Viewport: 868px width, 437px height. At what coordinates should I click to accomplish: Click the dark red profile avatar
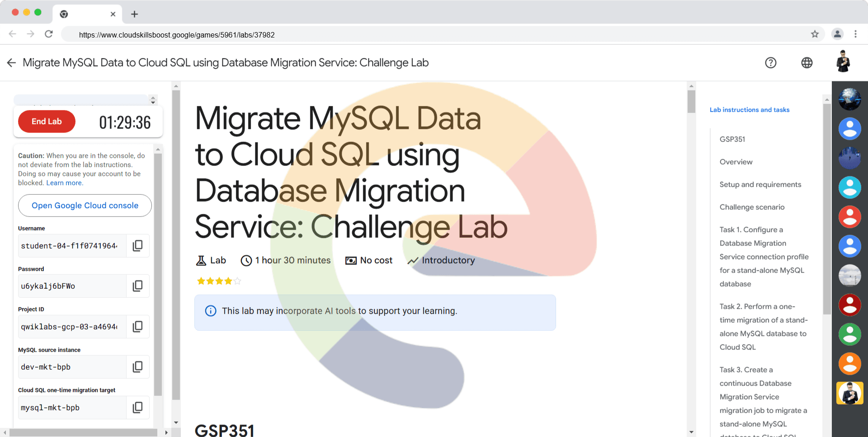click(x=850, y=305)
